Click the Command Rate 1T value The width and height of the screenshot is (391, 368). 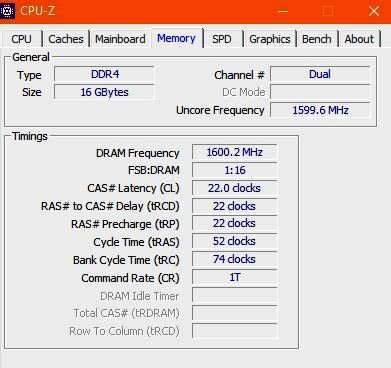[235, 277]
